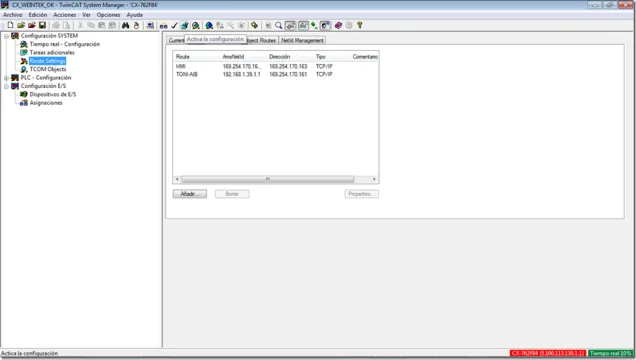The width and height of the screenshot is (636, 360).
Task: Click the PLC - Configuración node icon
Action: [15, 77]
